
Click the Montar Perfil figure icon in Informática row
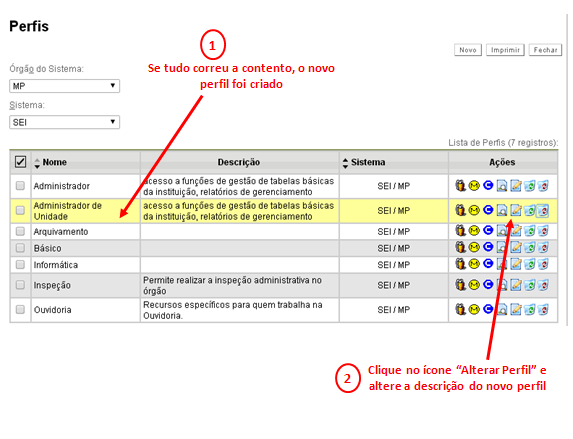(460, 264)
